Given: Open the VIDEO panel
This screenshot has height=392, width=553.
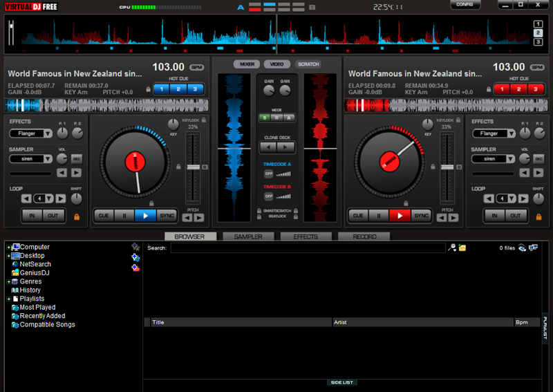Looking at the screenshot, I should (x=277, y=64).
